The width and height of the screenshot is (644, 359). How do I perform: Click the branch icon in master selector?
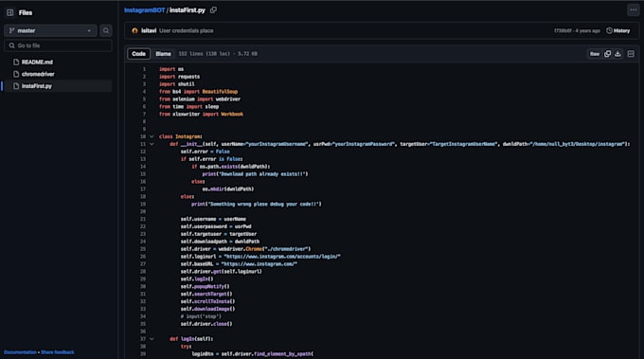(11, 31)
